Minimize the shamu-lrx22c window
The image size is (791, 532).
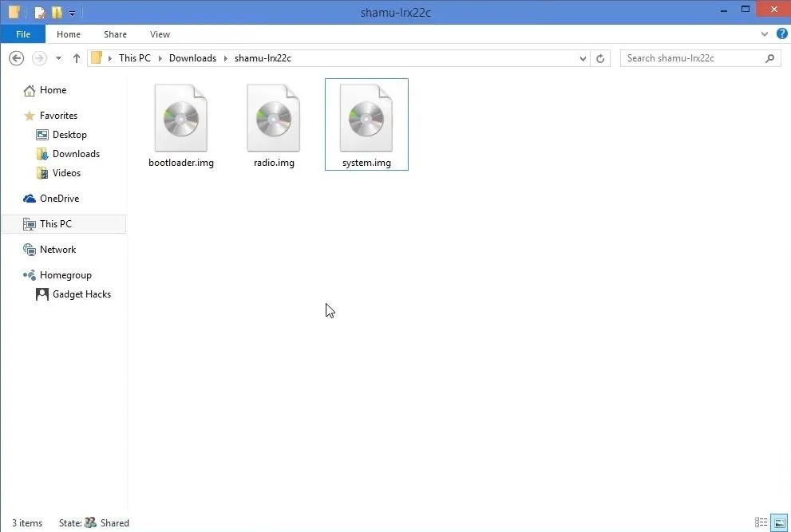pos(724,10)
